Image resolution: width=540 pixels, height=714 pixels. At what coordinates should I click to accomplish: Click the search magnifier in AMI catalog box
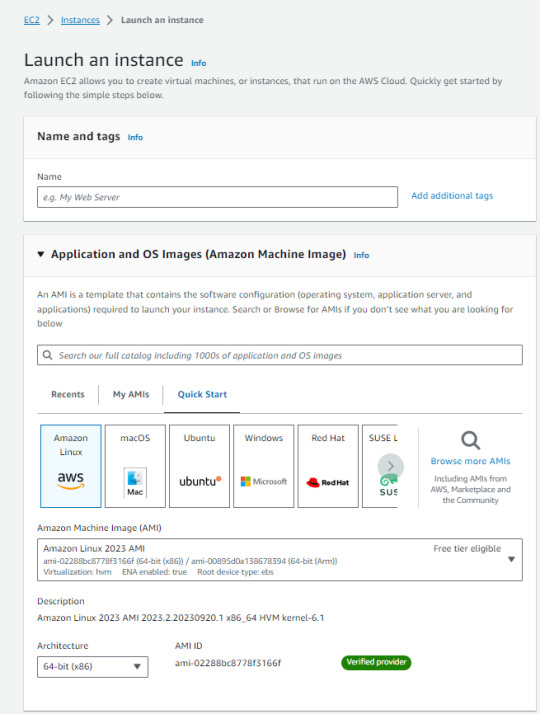[47, 355]
